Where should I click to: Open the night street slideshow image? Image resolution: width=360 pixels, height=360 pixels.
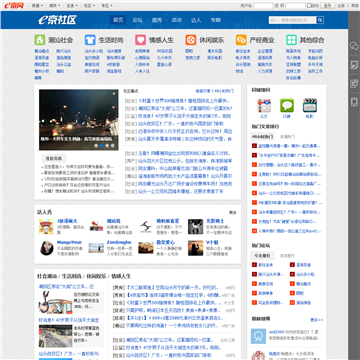(79, 120)
